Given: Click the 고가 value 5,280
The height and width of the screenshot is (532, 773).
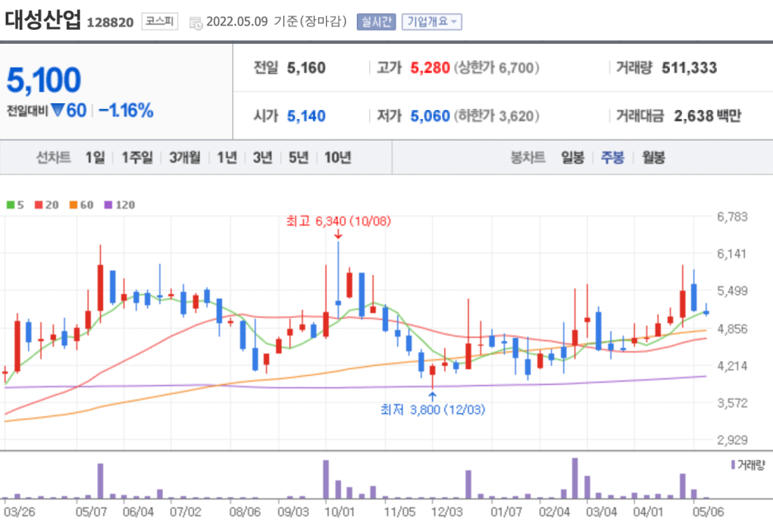Looking at the screenshot, I should click(430, 68).
